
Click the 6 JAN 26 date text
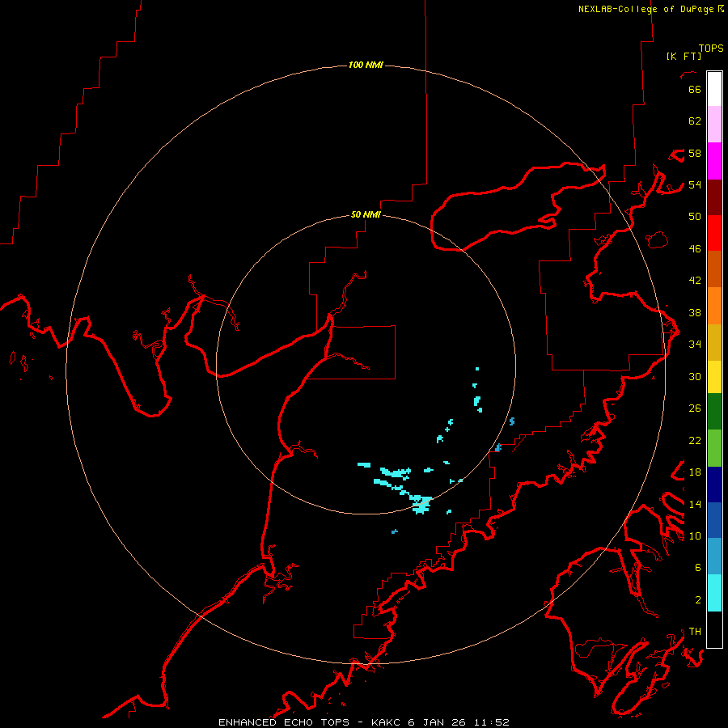pos(437,722)
